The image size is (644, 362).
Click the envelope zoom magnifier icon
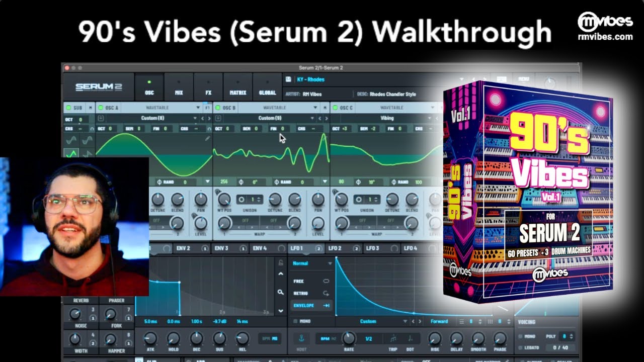point(280,292)
